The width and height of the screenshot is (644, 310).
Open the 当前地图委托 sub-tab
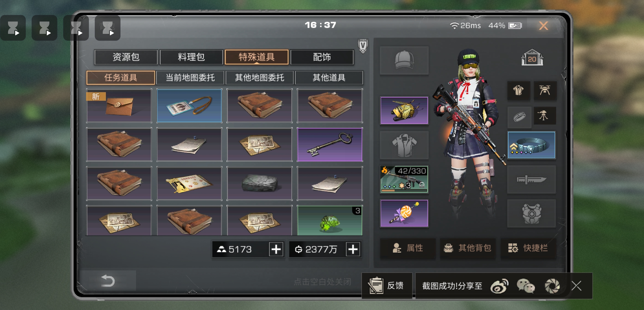tap(190, 77)
